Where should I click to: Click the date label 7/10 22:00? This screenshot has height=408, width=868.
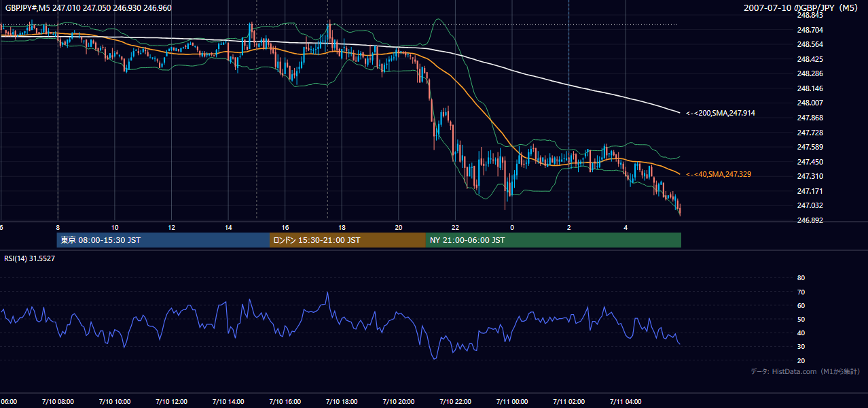tap(455, 402)
